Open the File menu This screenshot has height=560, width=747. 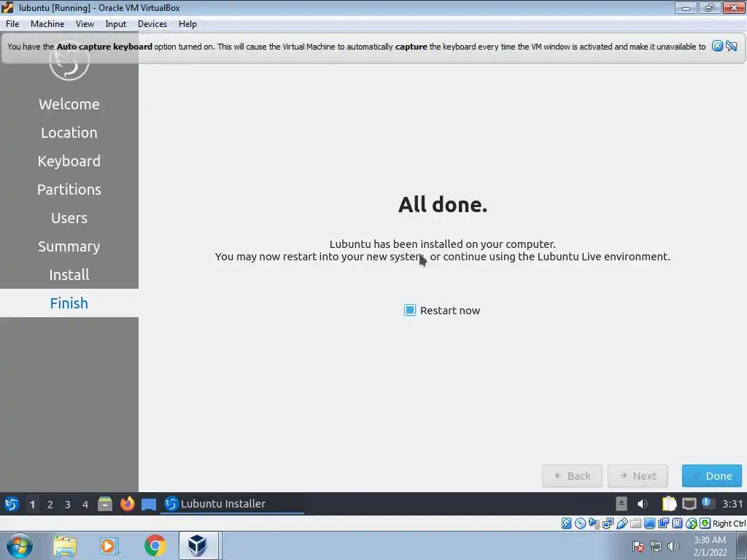[x=12, y=24]
